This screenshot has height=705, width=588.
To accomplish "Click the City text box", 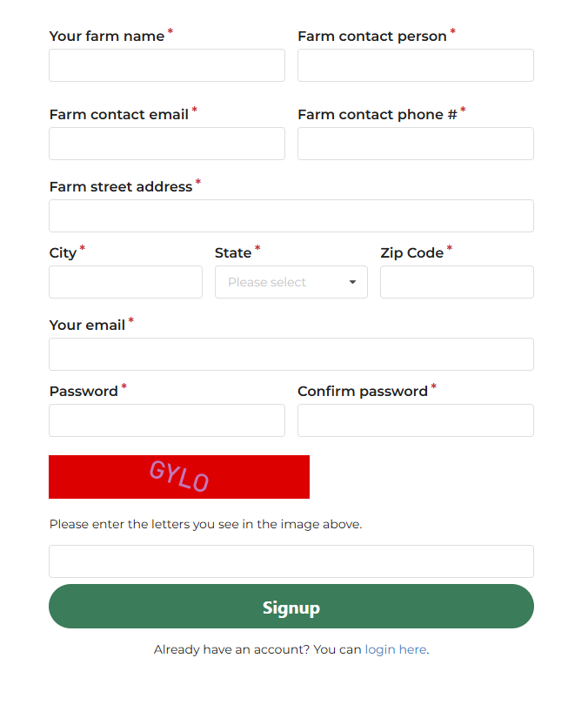I will (x=125, y=282).
